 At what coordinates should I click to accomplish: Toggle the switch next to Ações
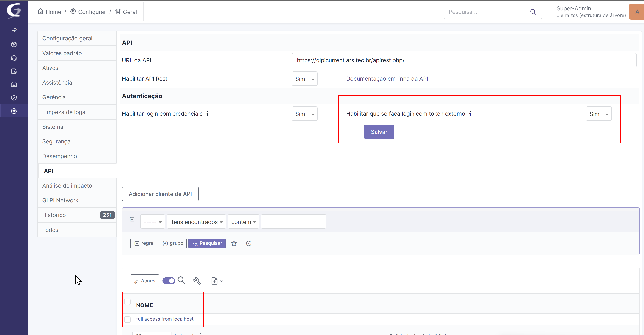[x=169, y=281]
